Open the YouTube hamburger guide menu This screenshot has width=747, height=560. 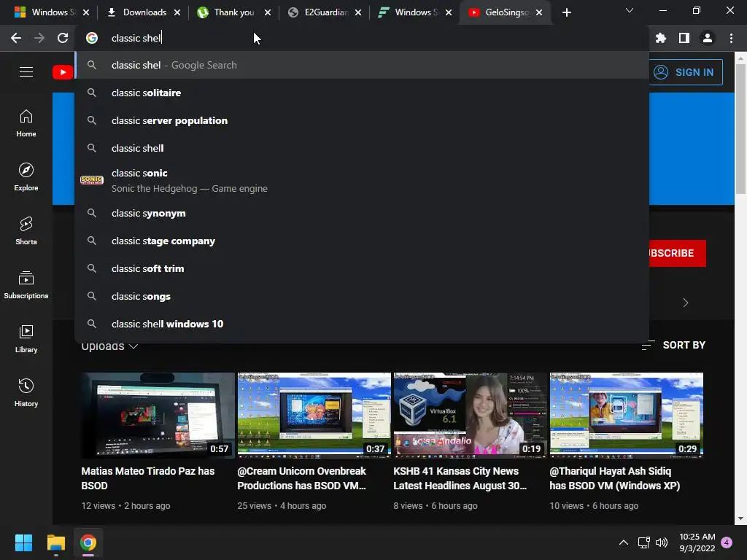point(26,72)
